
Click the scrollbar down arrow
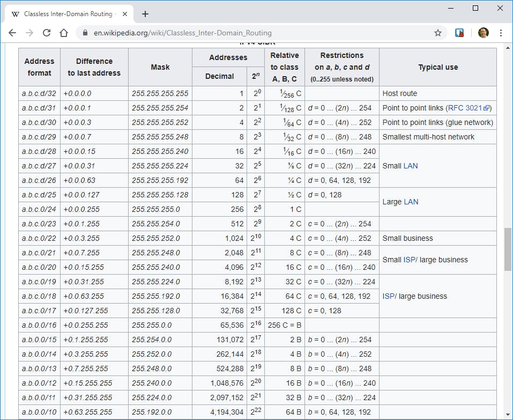tap(507, 415)
